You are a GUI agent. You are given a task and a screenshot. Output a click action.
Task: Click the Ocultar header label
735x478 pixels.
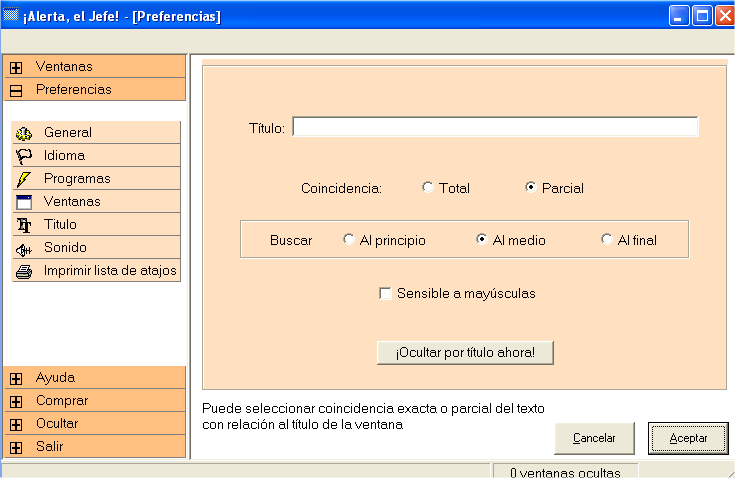pos(57,423)
